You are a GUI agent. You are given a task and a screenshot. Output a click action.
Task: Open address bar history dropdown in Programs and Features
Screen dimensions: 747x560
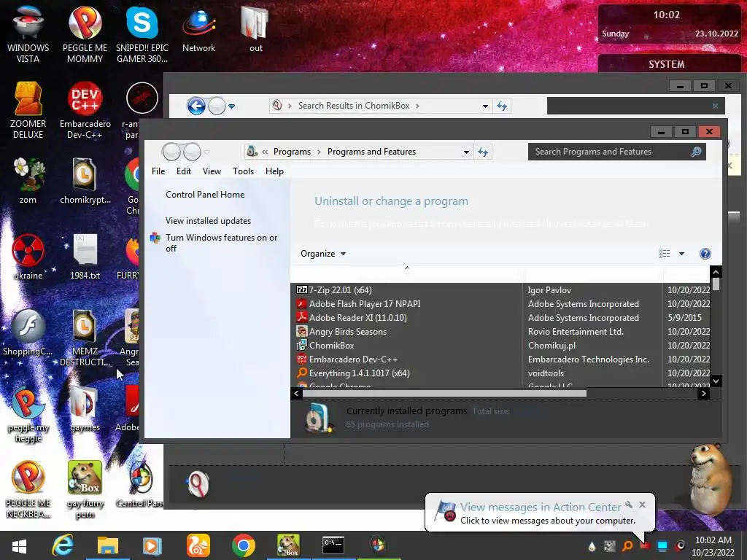(x=466, y=152)
